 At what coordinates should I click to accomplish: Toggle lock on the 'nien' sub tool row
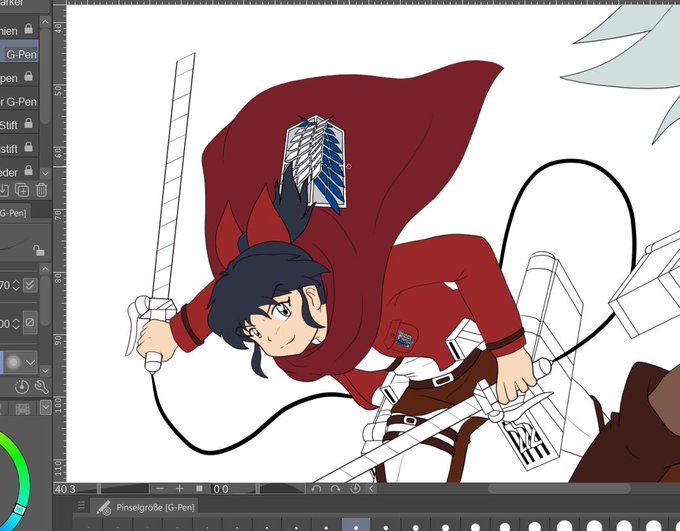28,29
